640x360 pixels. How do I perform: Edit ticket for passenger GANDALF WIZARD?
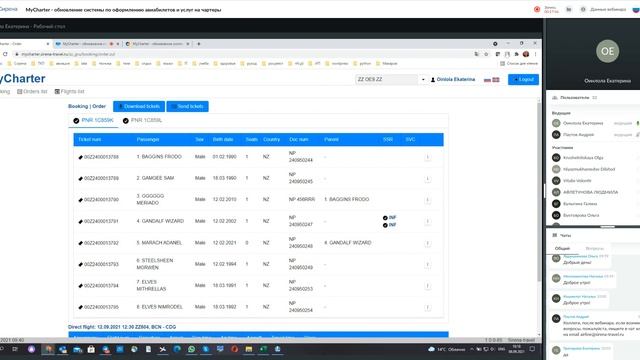tap(80, 222)
